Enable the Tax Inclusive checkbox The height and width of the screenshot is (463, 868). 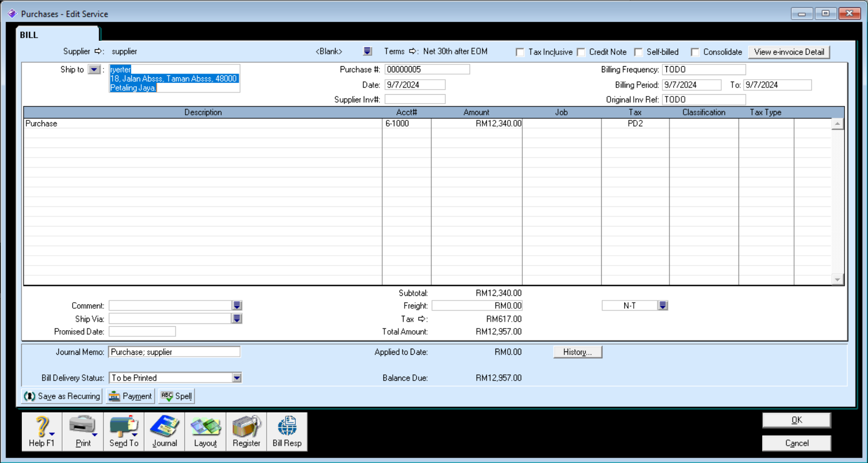click(520, 52)
